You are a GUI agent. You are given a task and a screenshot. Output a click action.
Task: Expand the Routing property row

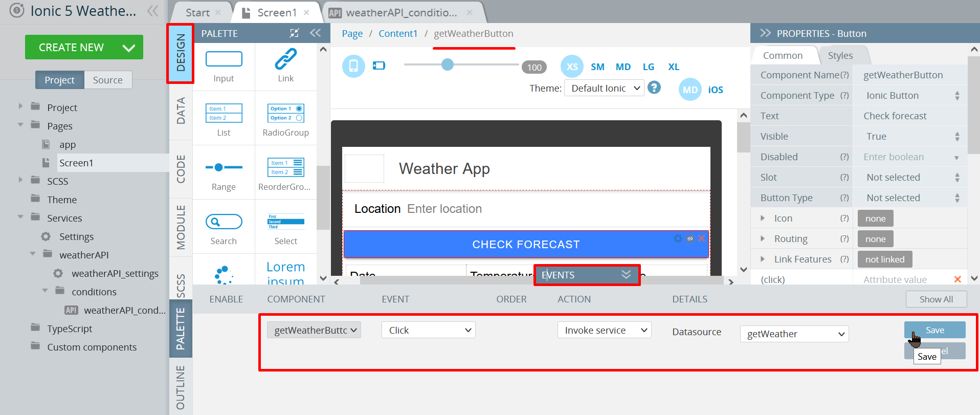pos(763,238)
